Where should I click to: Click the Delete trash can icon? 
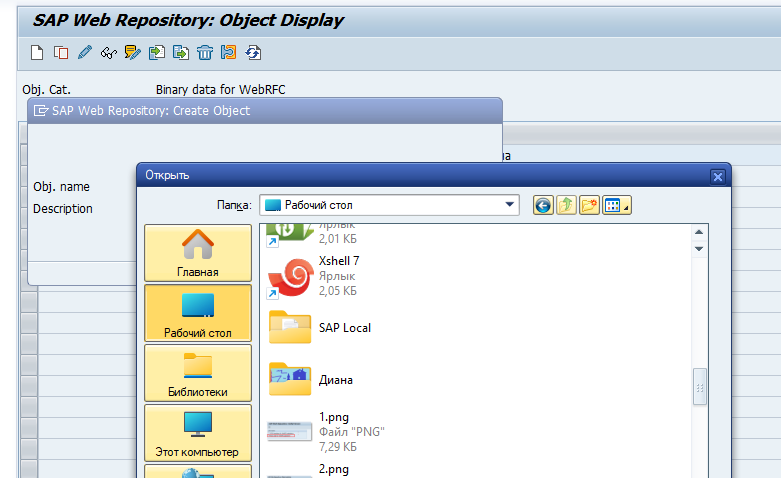point(204,52)
